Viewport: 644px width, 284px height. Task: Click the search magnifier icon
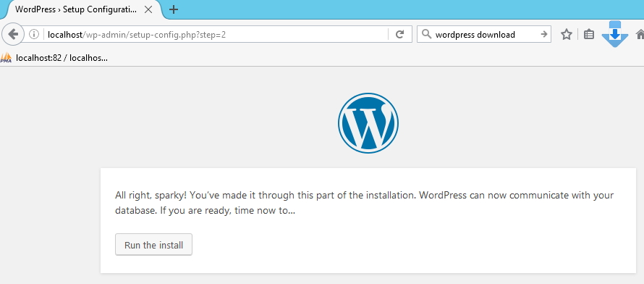tap(427, 35)
